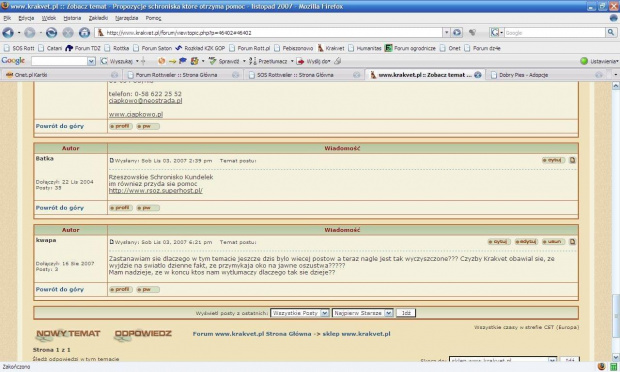Reload the page with the refresh icon
This screenshot has height=372, width=620.
click(x=51, y=33)
